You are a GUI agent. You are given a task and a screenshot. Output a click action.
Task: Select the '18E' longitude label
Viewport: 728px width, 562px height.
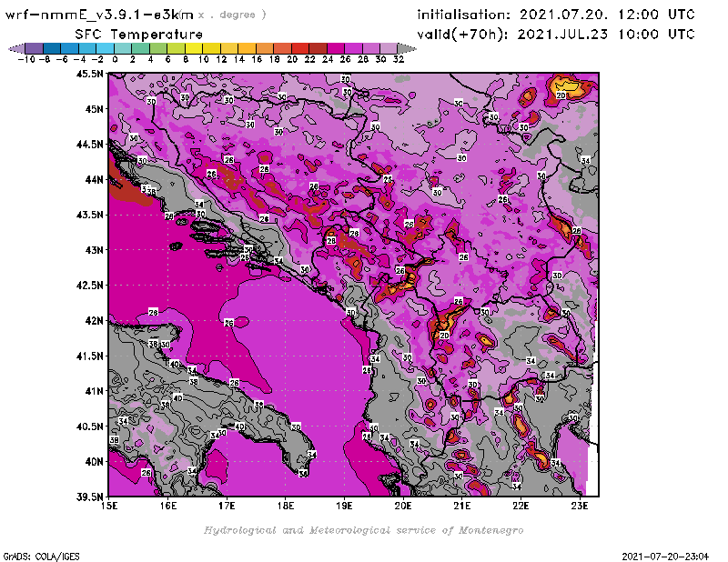(x=286, y=506)
